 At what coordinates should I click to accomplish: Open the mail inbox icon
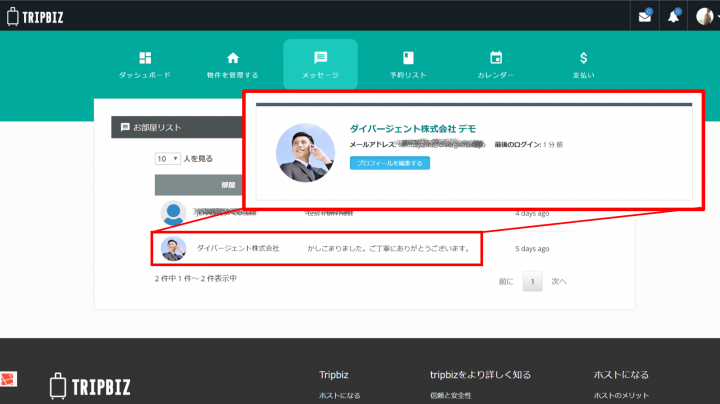pos(645,17)
